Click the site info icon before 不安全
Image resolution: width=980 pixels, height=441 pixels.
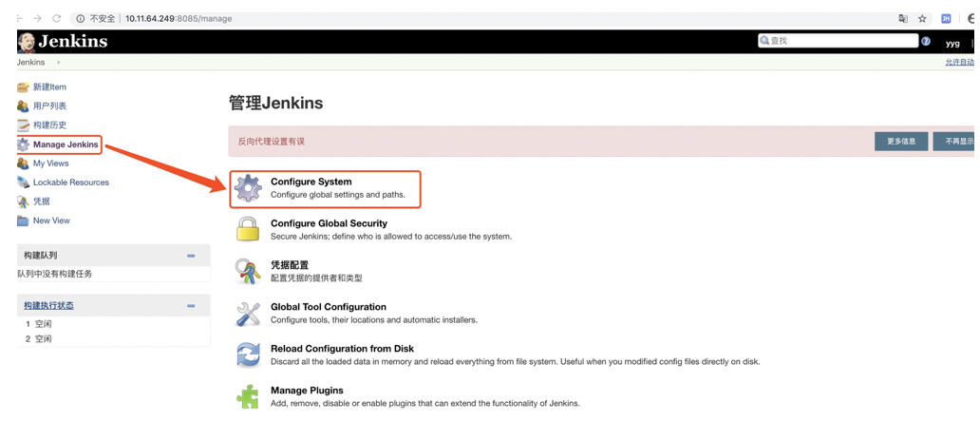click(x=81, y=19)
